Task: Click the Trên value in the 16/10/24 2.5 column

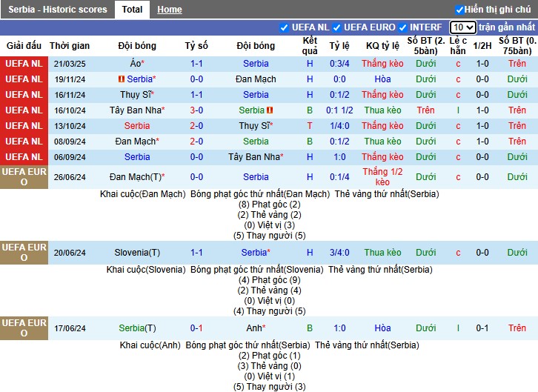Action: [425, 110]
